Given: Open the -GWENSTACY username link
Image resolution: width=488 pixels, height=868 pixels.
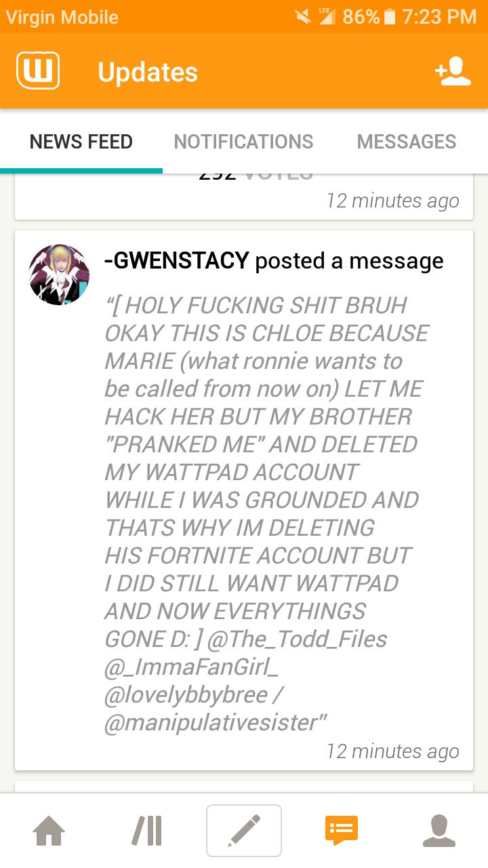Looking at the screenshot, I should coord(177,260).
